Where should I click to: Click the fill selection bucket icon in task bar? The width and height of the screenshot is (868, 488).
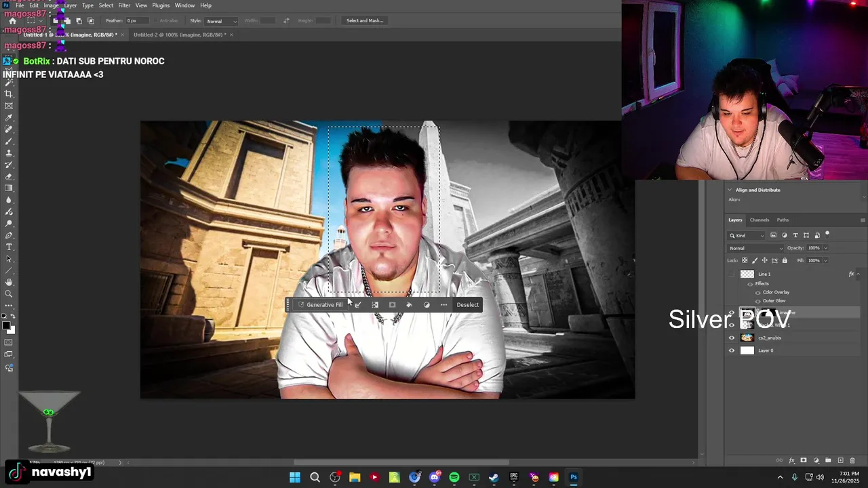click(x=409, y=305)
